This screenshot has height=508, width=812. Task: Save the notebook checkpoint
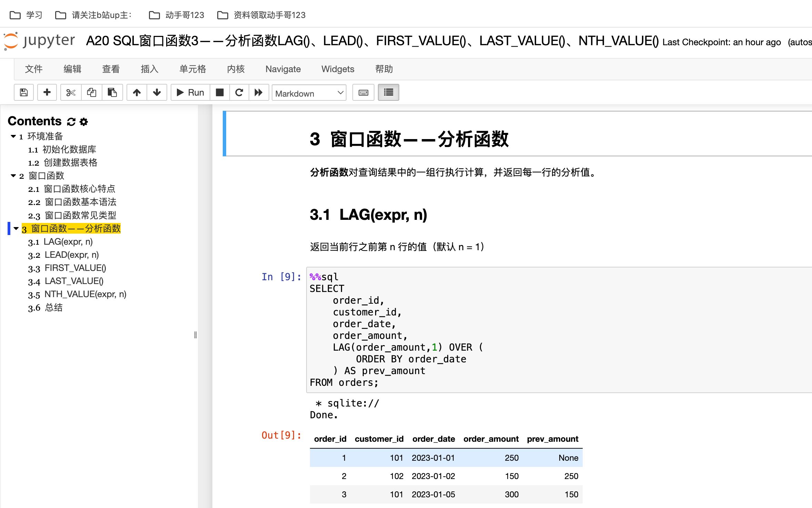[x=23, y=92]
